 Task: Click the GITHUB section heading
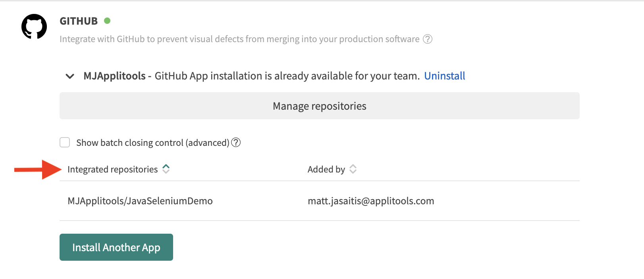[x=79, y=21]
